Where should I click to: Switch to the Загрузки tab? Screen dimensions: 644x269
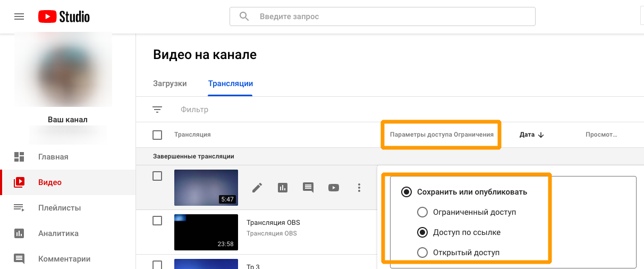(170, 83)
